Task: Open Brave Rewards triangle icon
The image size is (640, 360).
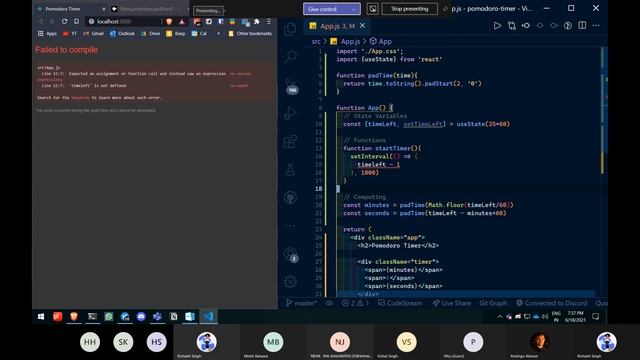Action: point(182,21)
